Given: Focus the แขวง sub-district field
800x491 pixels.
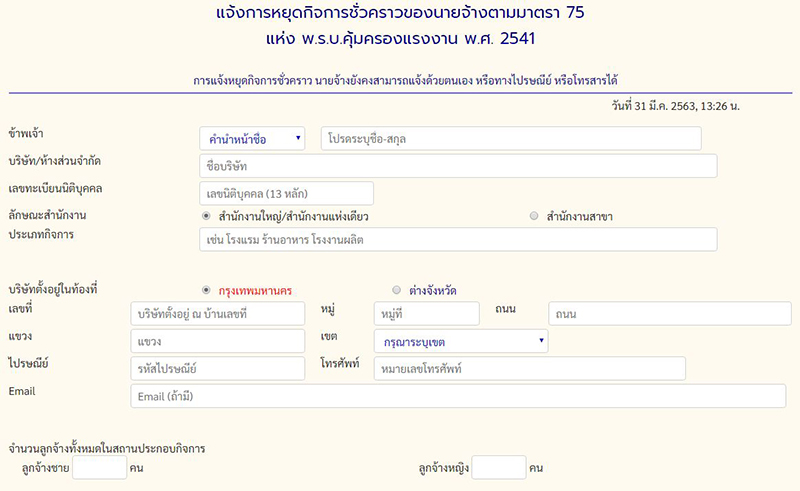Looking at the screenshot, I should click(217, 341).
